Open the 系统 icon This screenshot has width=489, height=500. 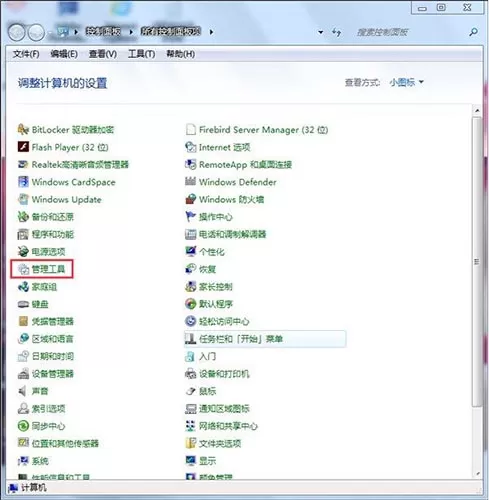pos(23,461)
